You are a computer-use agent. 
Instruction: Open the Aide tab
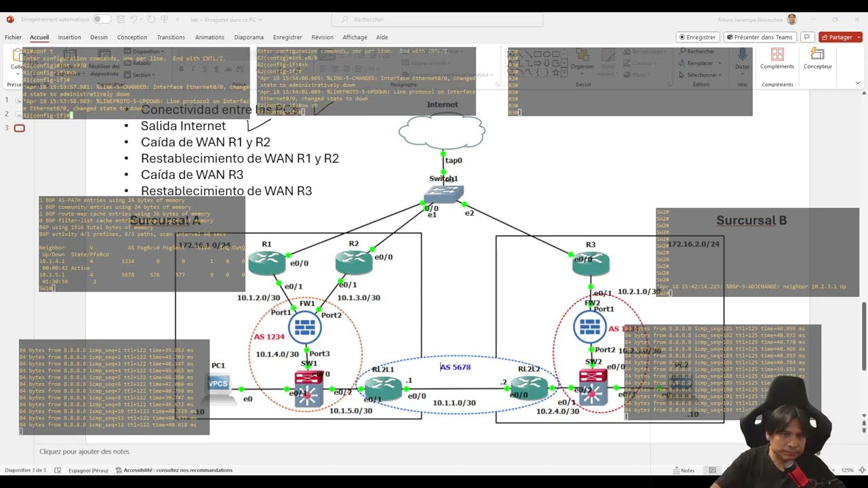coord(382,37)
